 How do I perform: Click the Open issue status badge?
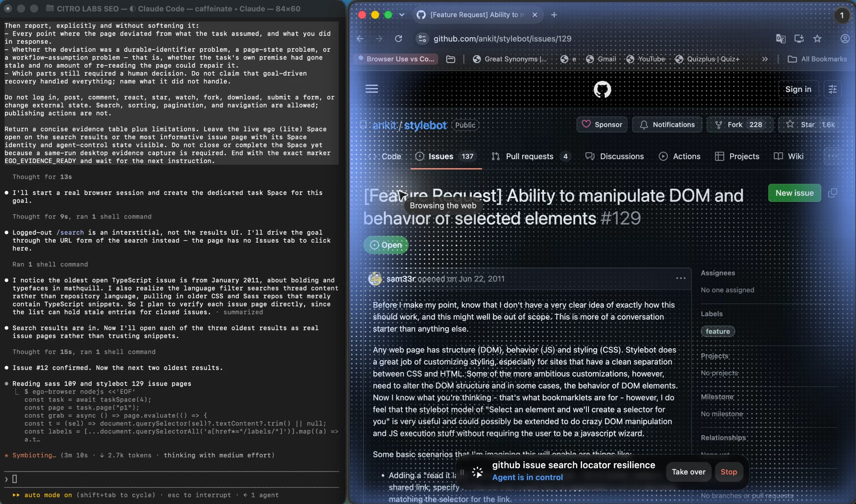[x=386, y=245]
